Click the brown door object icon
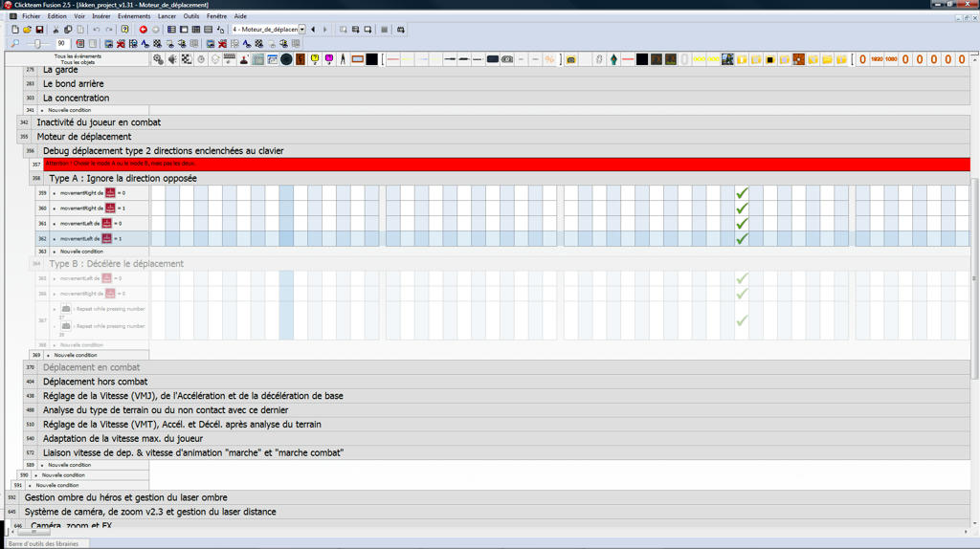Viewport: 980px width, 549px height. pos(301,59)
